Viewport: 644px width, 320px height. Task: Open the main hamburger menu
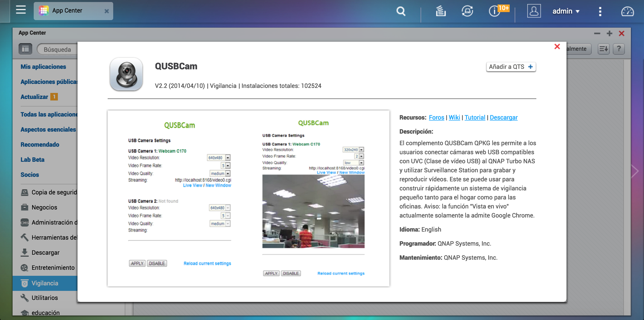[21, 10]
